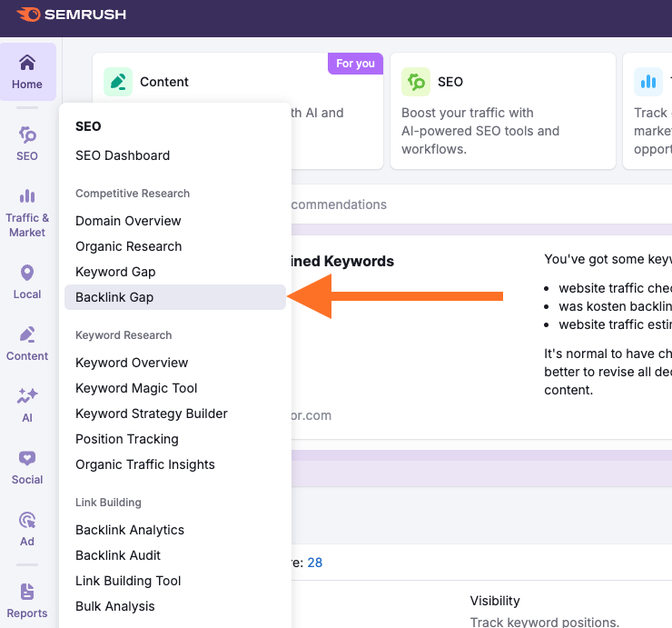The height and width of the screenshot is (628, 672).
Task: Open the AI sidebar section
Action: click(x=27, y=405)
